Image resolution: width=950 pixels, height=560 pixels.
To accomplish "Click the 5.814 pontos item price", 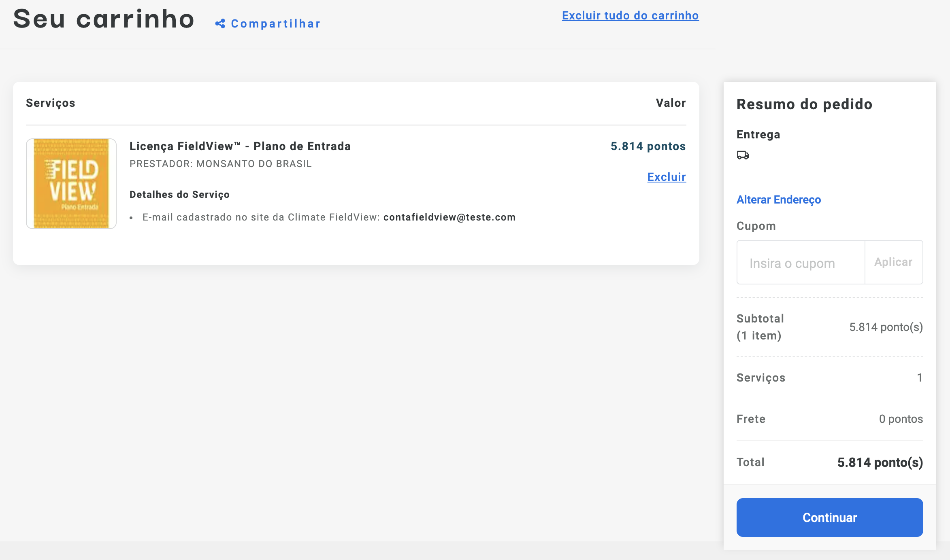I will pos(648,146).
